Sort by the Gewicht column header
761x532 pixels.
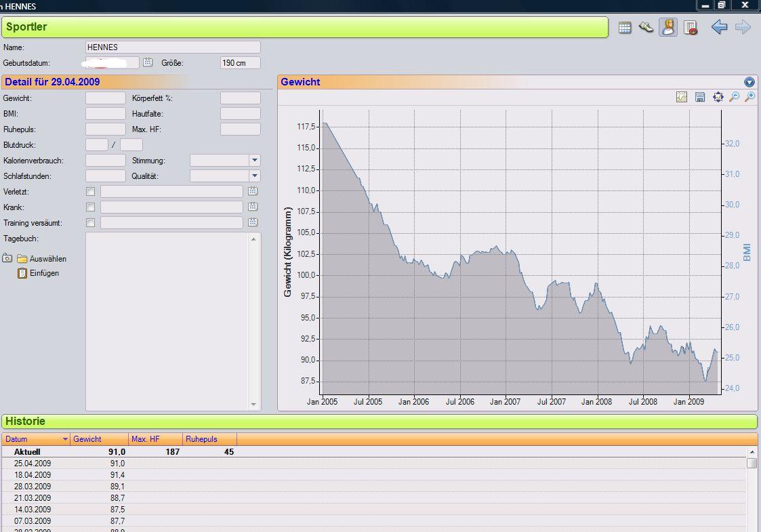tap(100, 438)
